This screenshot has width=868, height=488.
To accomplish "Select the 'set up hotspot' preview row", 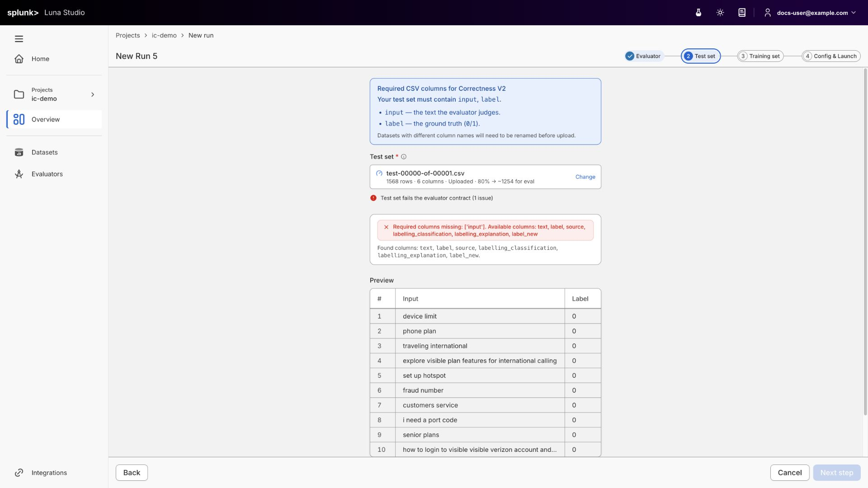I will click(x=485, y=375).
